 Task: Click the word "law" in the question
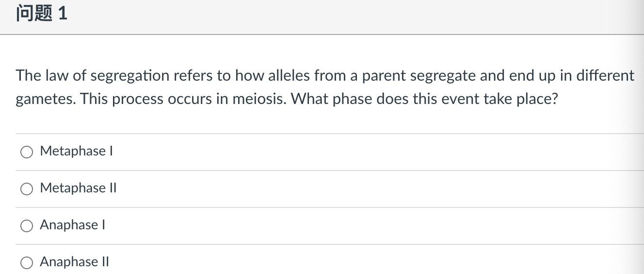[56, 76]
